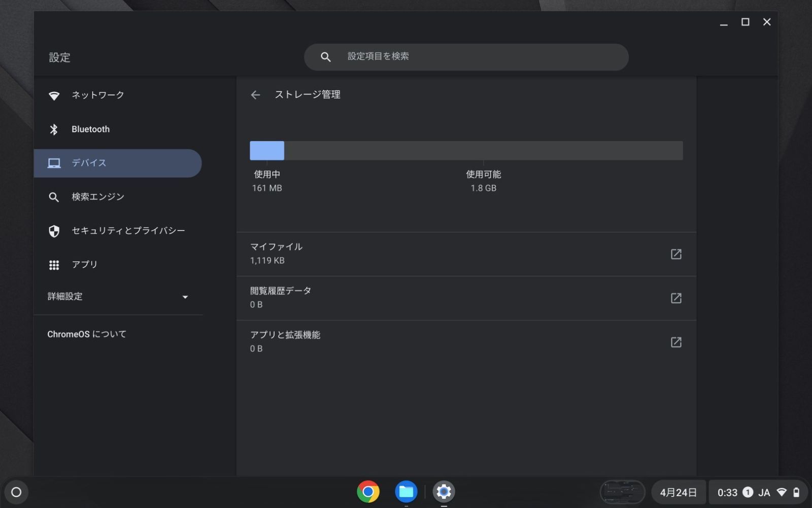Click the Wi-Fi status icon in tray
Viewport: 812px width, 508px height.
[782, 492]
